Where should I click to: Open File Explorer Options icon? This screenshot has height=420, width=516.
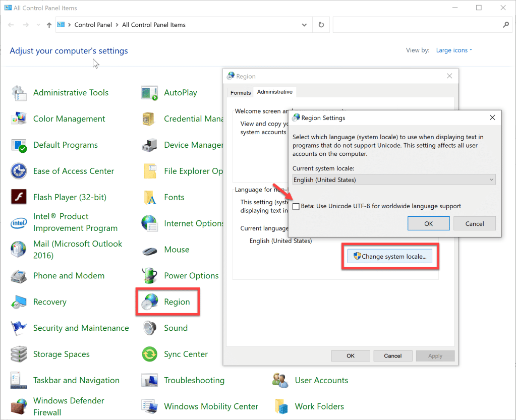(150, 171)
